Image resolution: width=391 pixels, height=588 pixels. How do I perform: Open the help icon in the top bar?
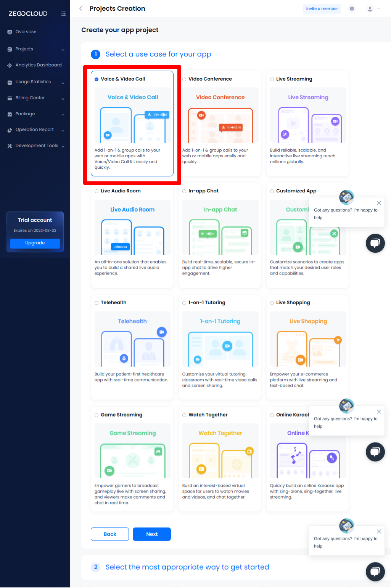point(351,8)
